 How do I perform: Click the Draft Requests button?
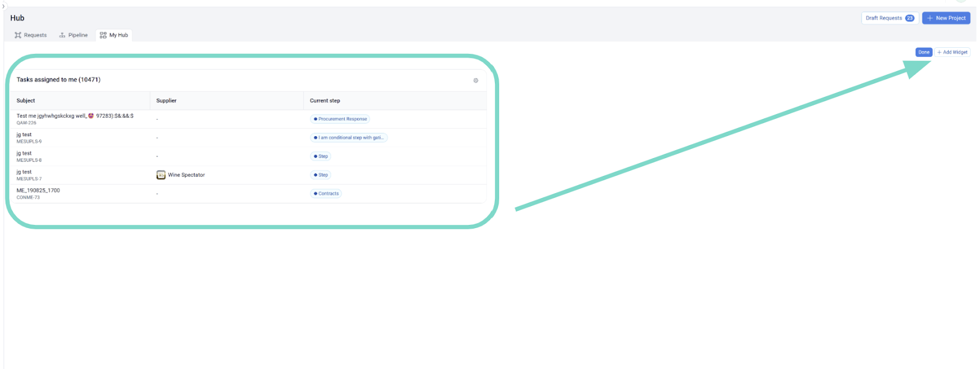(x=889, y=18)
